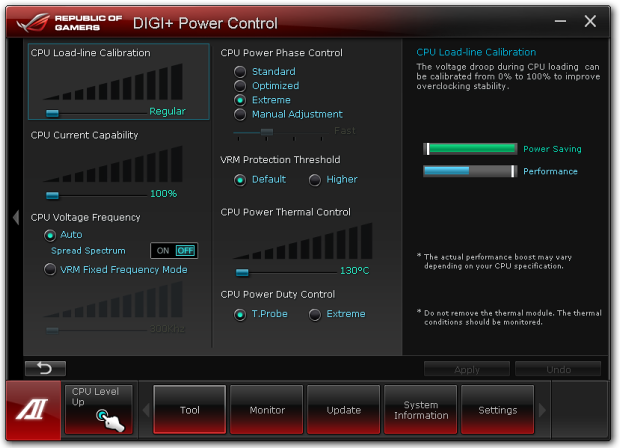Open the Monitor menu button
The image size is (620, 448).
[x=267, y=410]
